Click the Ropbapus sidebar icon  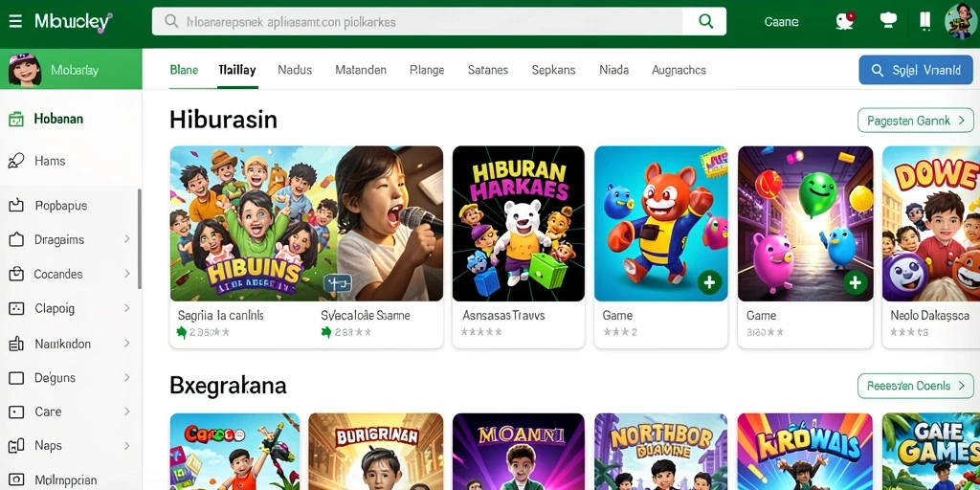point(16,205)
